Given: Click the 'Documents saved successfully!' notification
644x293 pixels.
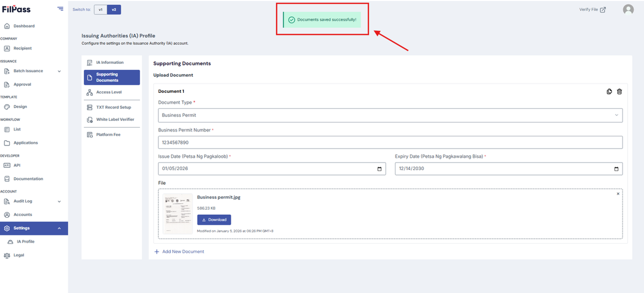Looking at the screenshot, I should 323,20.
